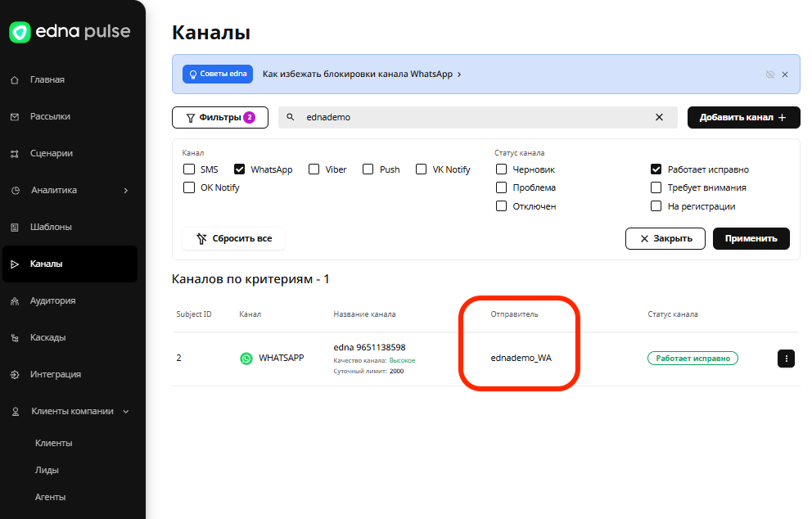Check the Проблема status checkbox
Image resolution: width=812 pixels, height=519 pixels.
coord(501,187)
